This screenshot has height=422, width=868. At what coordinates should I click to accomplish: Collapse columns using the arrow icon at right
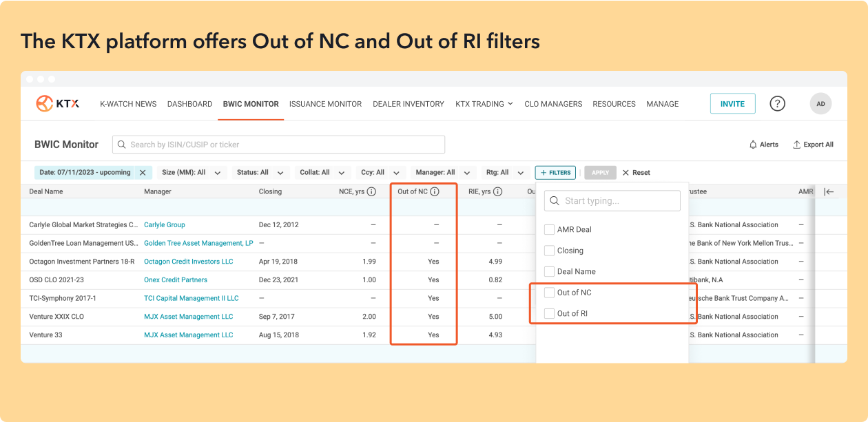point(829,192)
